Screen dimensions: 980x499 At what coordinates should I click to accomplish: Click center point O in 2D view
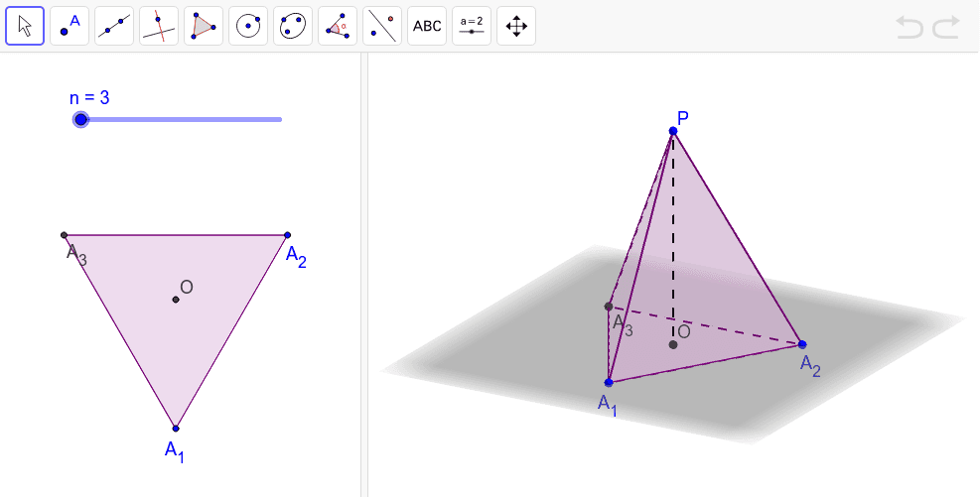(x=176, y=300)
